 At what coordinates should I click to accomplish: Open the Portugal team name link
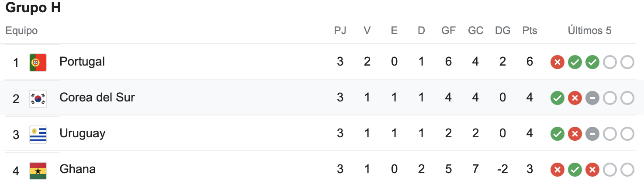82,62
